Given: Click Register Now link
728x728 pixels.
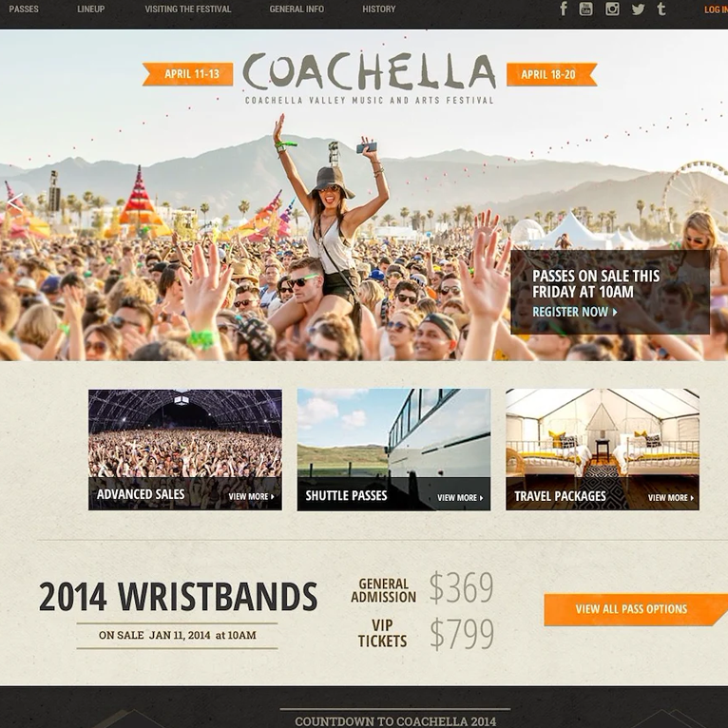Looking at the screenshot, I should pos(575,312).
